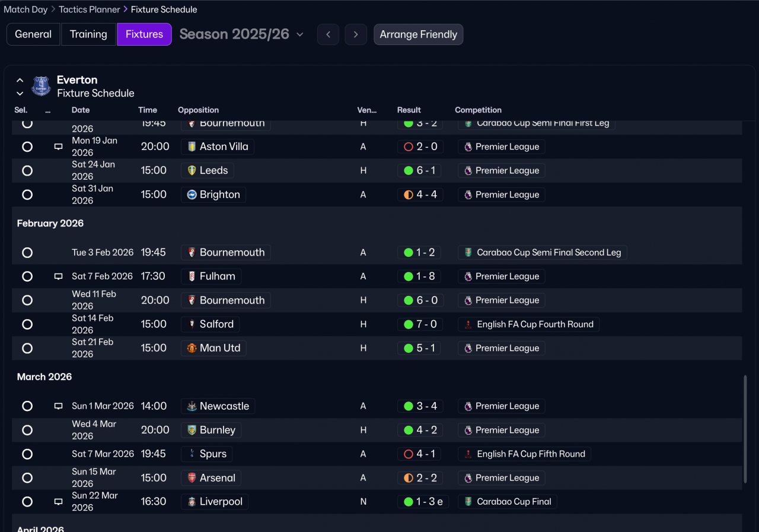Click Carabao Cup logo on Semi Final Second Leg

click(x=468, y=253)
